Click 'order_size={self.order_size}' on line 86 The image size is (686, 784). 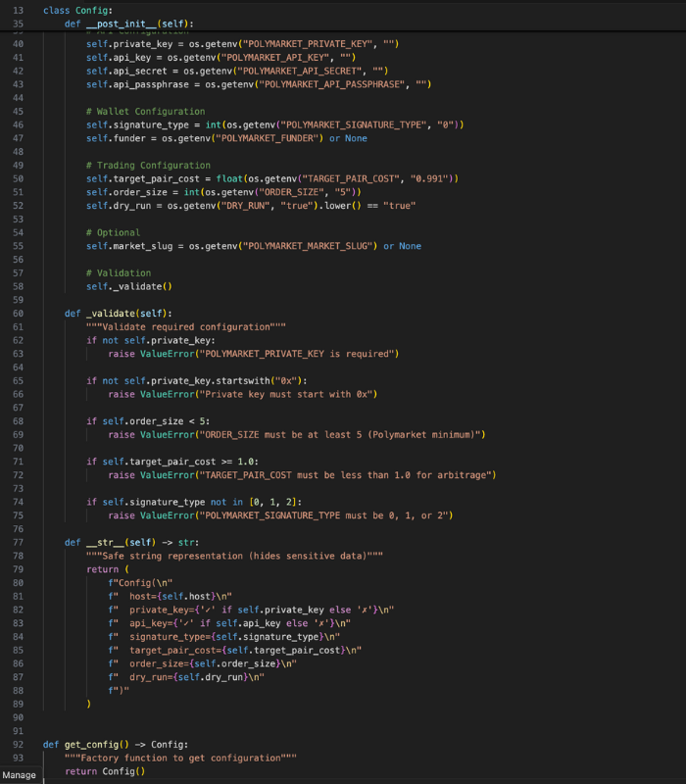[205, 665]
